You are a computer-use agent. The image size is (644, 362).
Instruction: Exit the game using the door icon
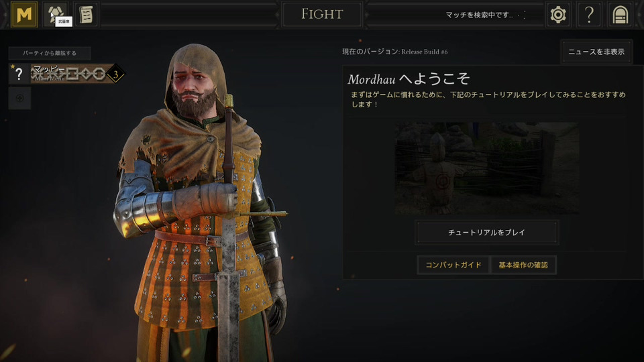[x=620, y=15]
